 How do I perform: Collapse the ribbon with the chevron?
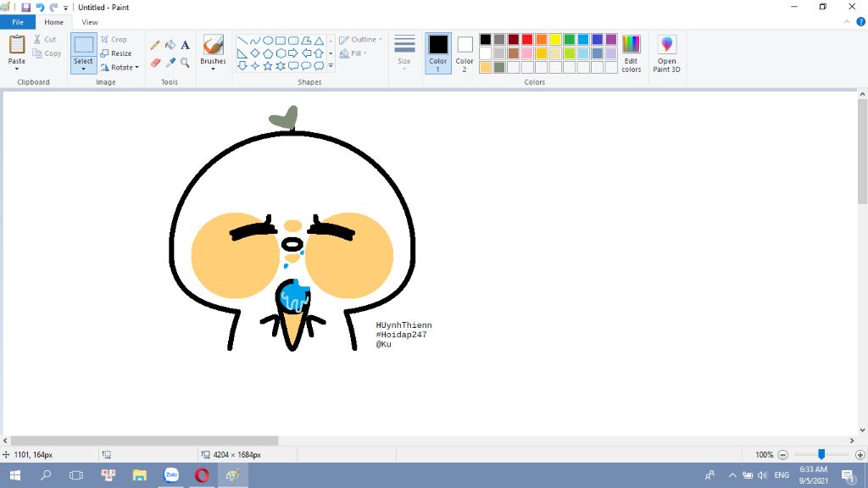click(847, 22)
